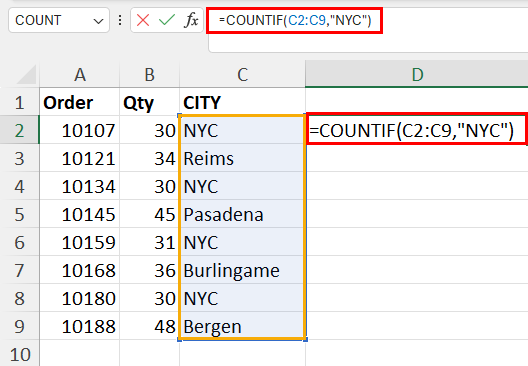
Task: Expand the Name Box dropdown arrow
Action: coord(98,21)
